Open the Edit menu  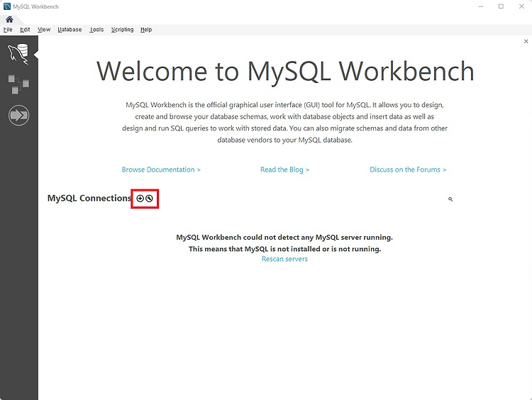(x=25, y=30)
